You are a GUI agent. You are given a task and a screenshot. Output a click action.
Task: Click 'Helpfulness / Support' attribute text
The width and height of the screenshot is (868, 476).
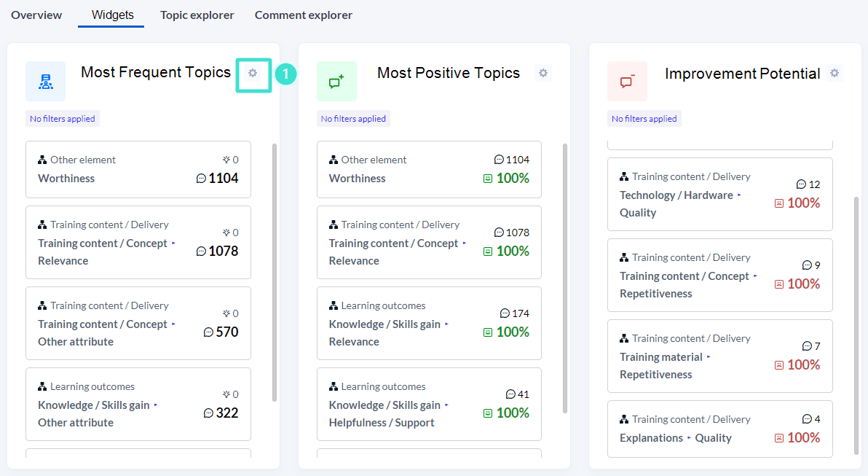click(x=382, y=423)
